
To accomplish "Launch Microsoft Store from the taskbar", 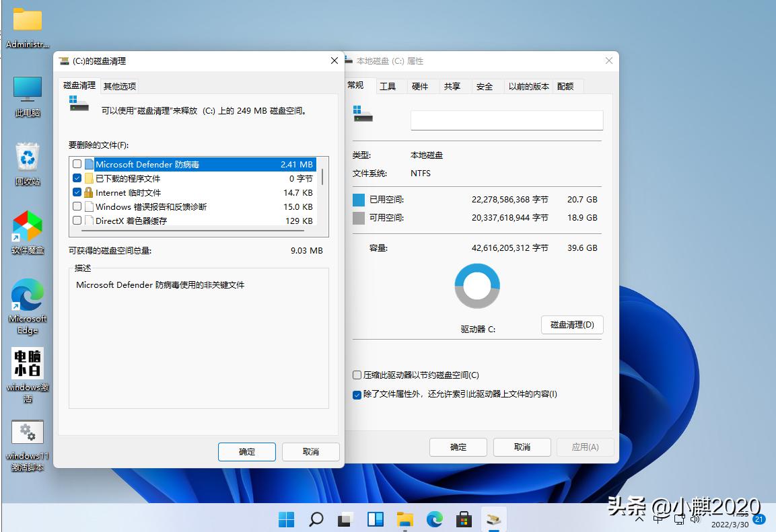I will point(464,519).
